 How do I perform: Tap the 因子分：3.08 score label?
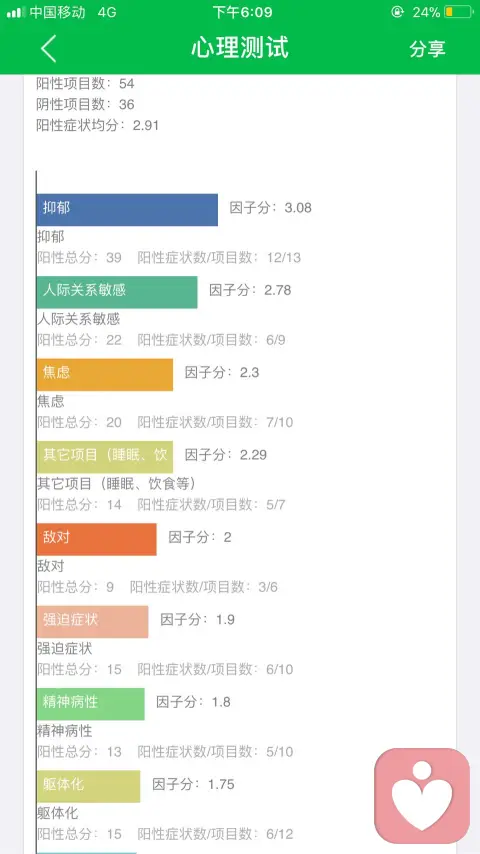point(270,208)
